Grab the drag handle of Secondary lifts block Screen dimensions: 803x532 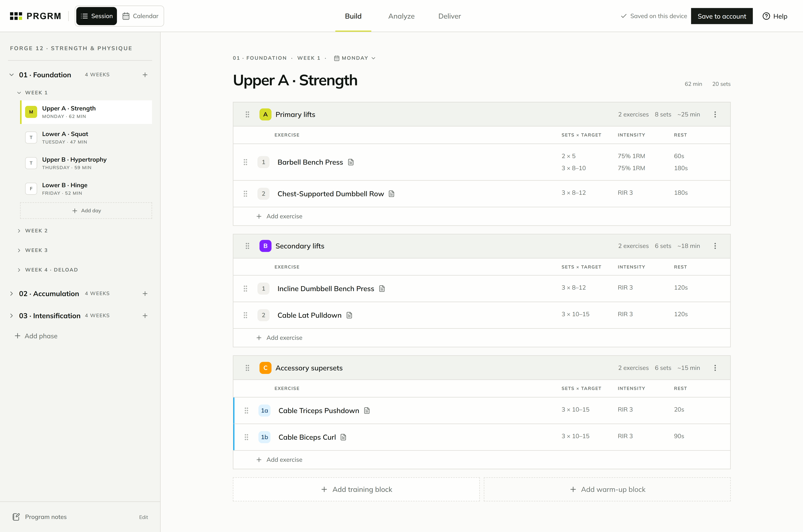[247, 246]
